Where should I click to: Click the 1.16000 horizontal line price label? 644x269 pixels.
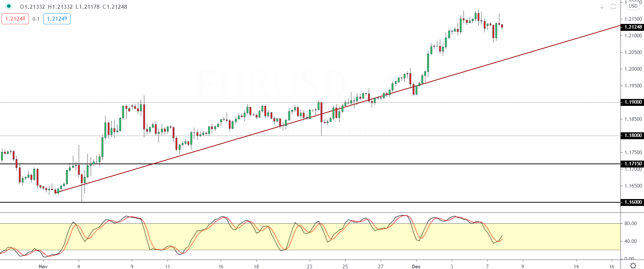click(633, 202)
